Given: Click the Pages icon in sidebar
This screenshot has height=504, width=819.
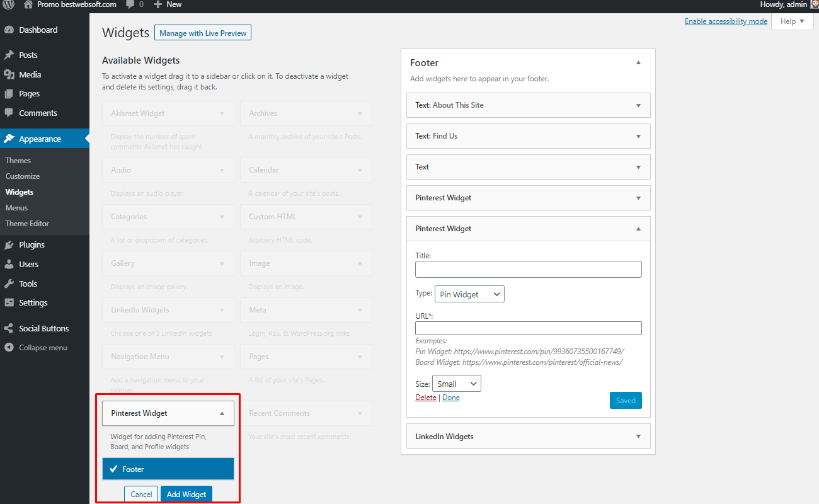Looking at the screenshot, I should click(9, 94).
